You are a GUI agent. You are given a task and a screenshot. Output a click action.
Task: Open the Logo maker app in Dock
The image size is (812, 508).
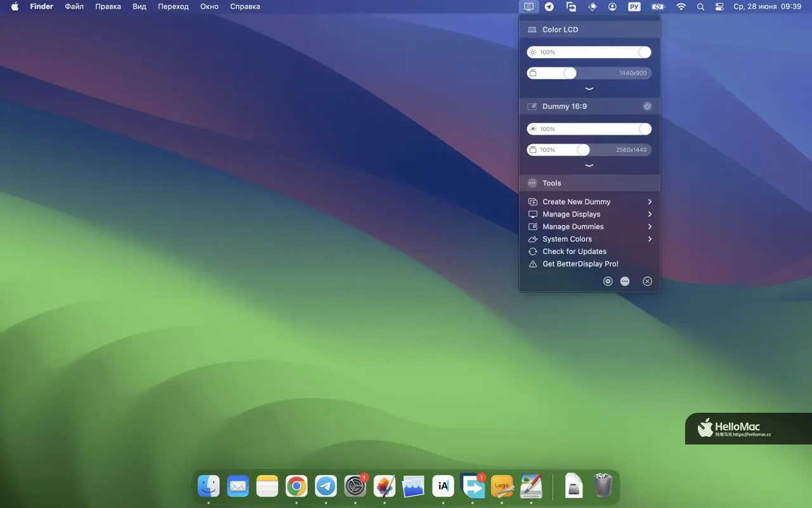(502, 486)
